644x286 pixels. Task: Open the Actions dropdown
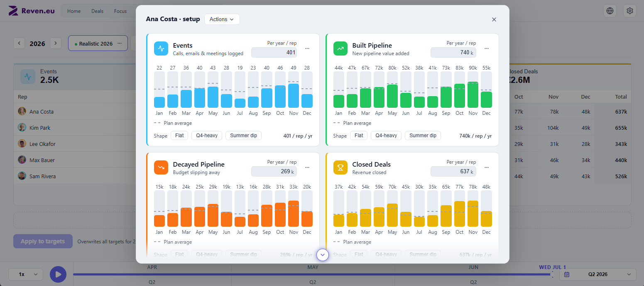click(222, 19)
